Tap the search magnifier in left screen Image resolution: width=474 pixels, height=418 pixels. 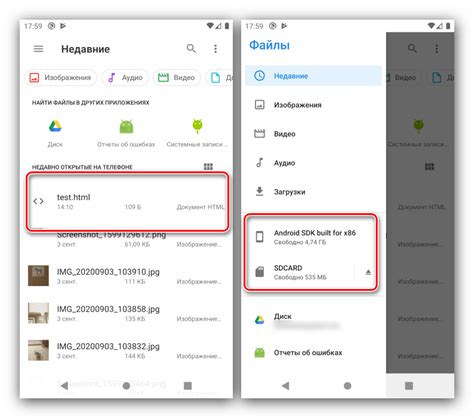coord(191,49)
